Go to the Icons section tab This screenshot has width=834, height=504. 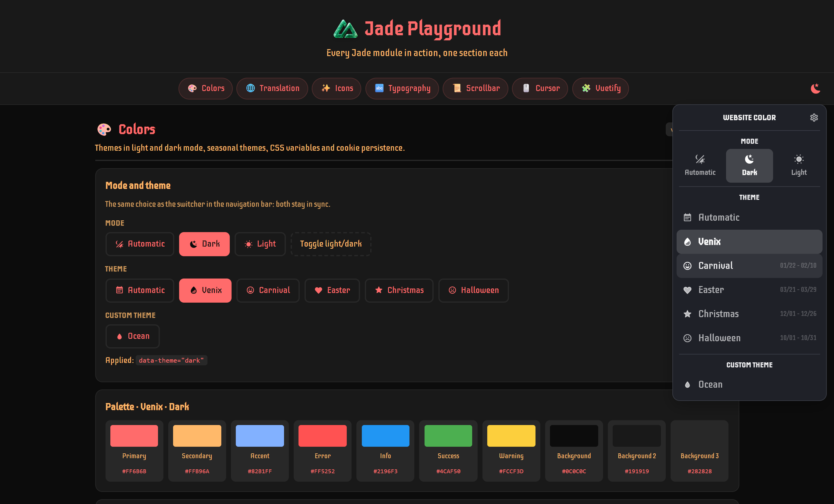click(336, 88)
